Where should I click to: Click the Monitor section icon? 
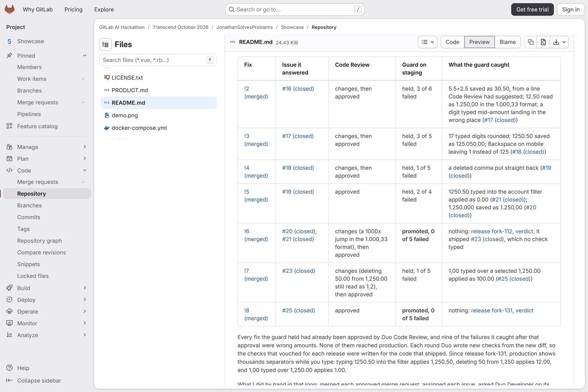[x=10, y=323]
